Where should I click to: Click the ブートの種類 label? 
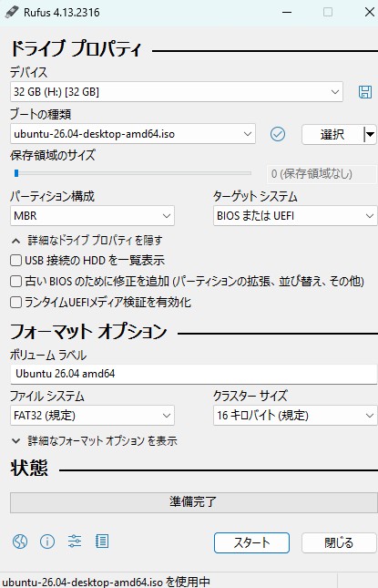pos(41,114)
